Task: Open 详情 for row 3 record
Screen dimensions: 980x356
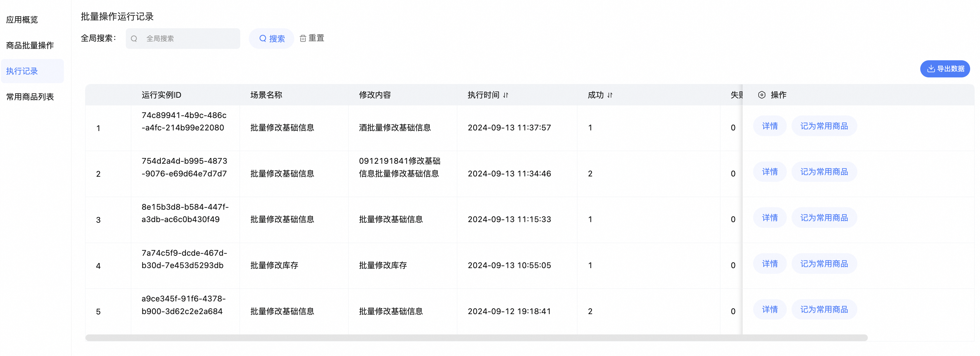Action: coord(769,218)
